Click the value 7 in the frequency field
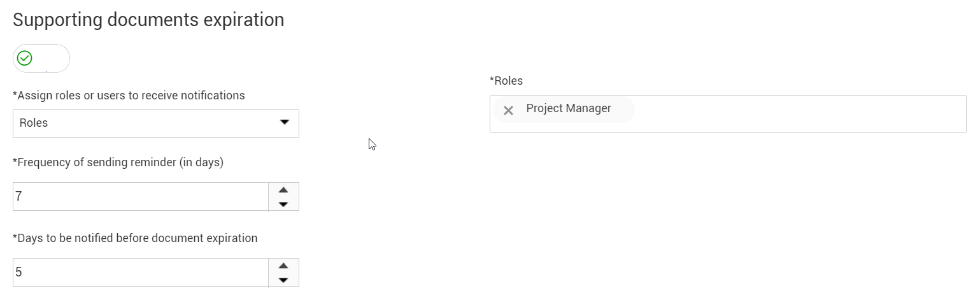The height and width of the screenshot is (300, 980). tap(19, 197)
